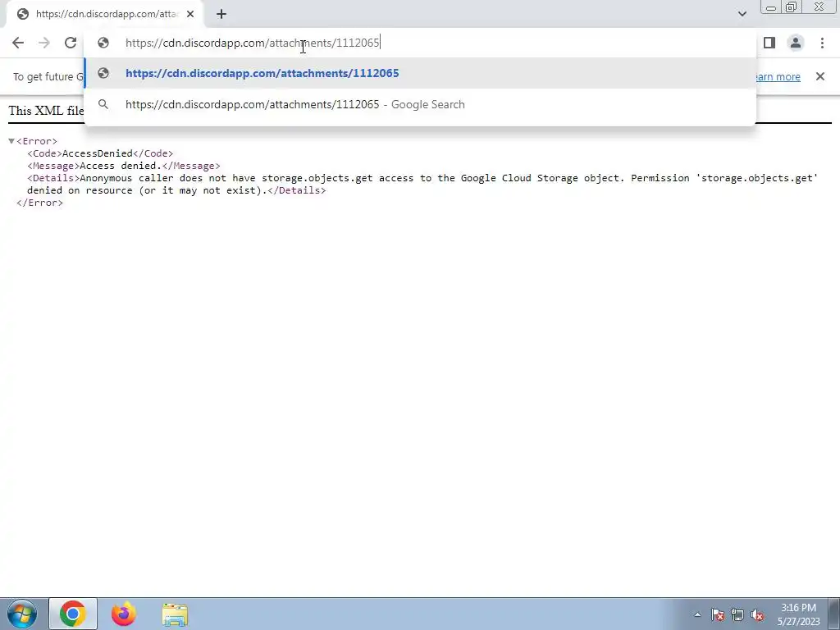This screenshot has width=840, height=630.
Task: Collapse the Error XML node
Action: (x=11, y=141)
